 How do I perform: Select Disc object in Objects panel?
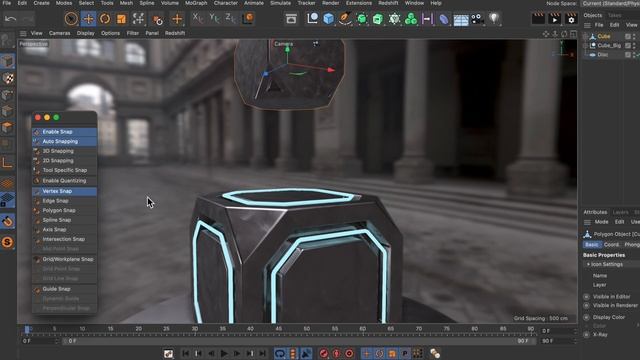click(603, 55)
